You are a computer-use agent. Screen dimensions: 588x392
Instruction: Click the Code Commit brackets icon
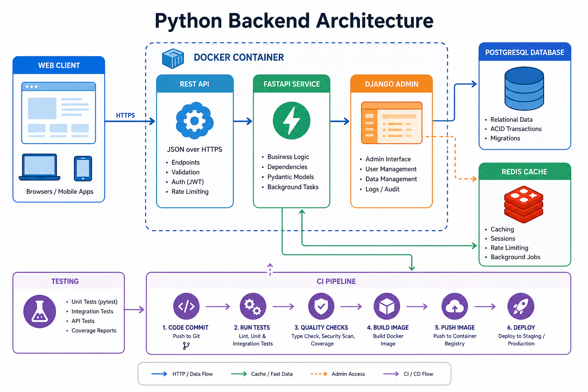[x=186, y=306]
